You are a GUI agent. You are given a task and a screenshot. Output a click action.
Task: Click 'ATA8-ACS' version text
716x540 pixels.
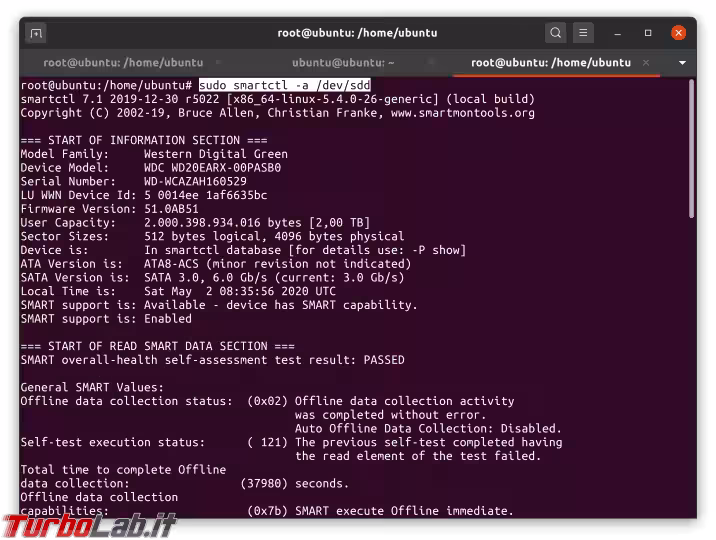tap(171, 263)
